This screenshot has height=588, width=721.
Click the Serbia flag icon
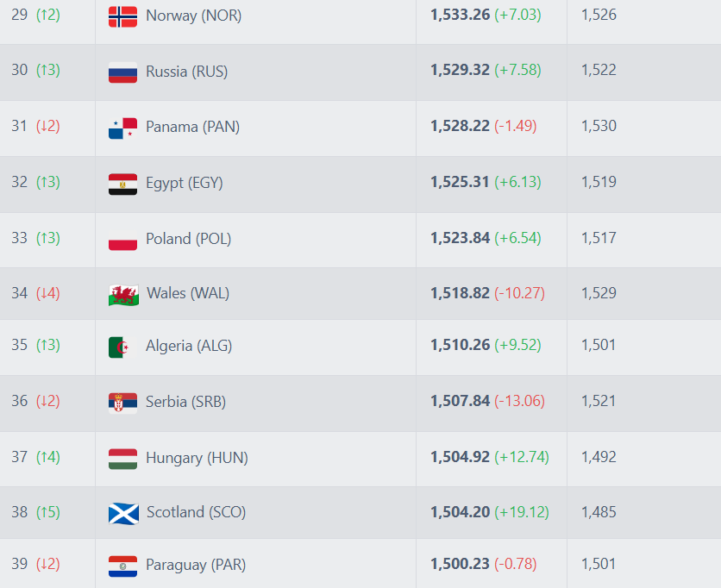point(122,403)
